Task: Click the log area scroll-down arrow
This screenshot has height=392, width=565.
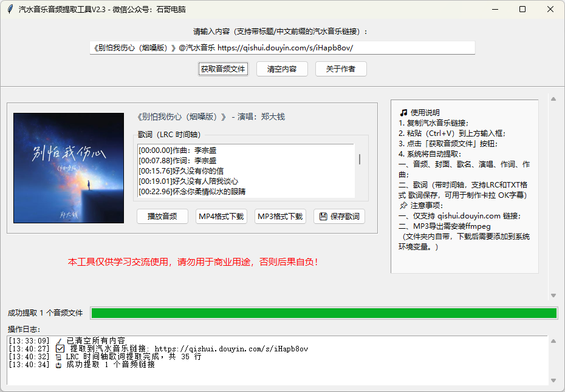Action: pyautogui.click(x=553, y=380)
